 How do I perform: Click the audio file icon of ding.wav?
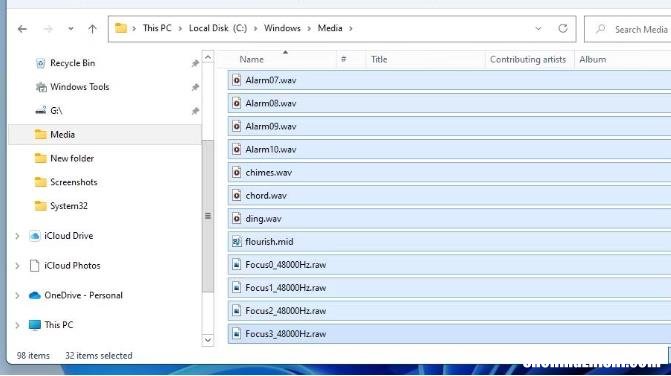[x=236, y=219]
